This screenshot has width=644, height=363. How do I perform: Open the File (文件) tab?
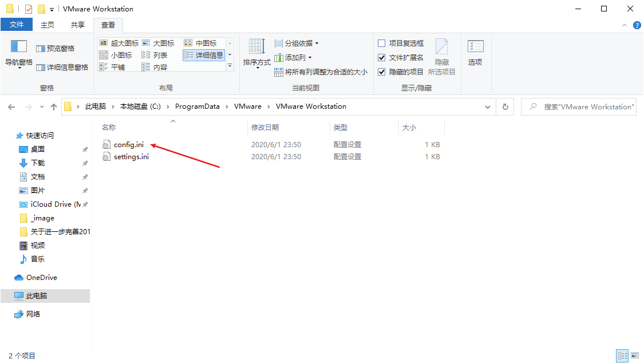coord(17,25)
